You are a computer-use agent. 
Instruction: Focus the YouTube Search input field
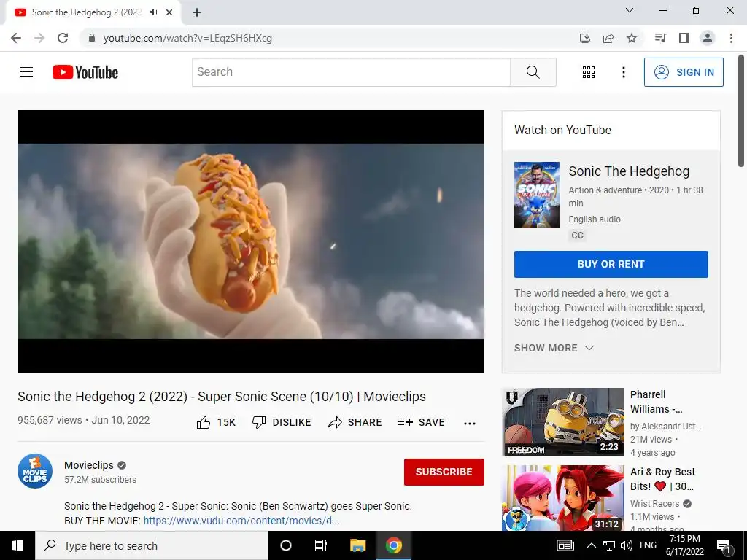[x=352, y=72]
